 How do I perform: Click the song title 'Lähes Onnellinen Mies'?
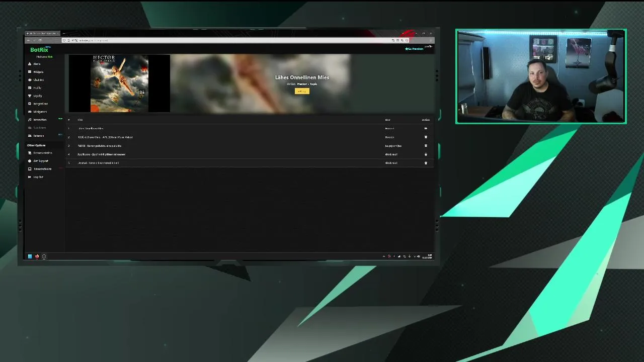point(302,77)
